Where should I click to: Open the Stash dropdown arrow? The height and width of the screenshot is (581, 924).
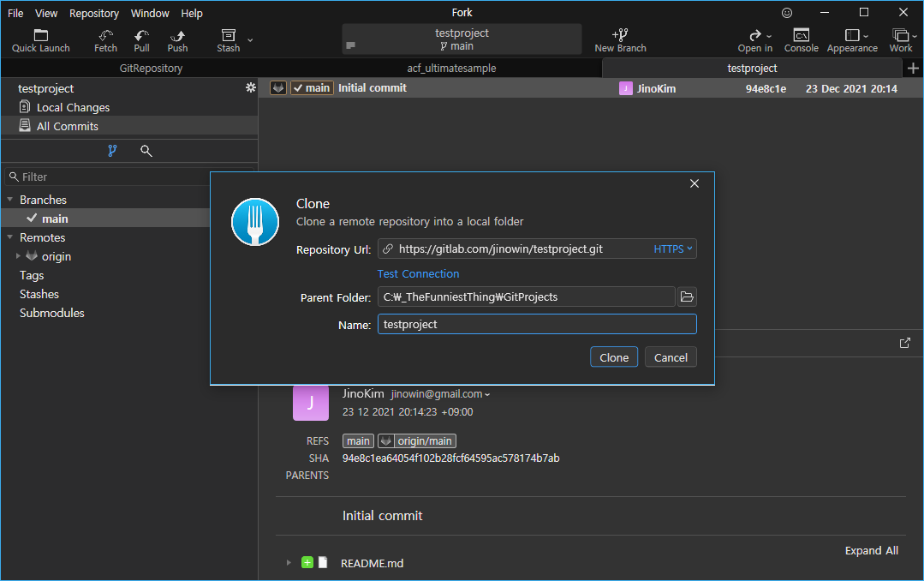point(250,40)
